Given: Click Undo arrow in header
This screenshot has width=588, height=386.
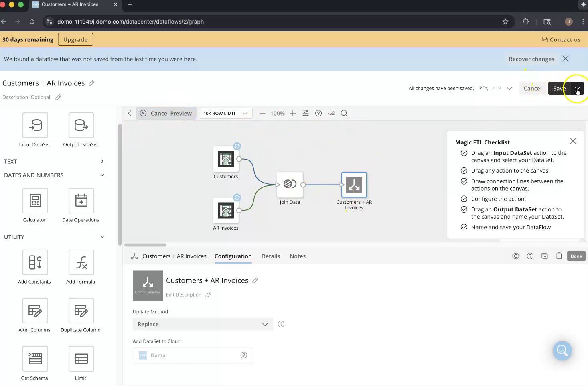Looking at the screenshot, I should pyautogui.click(x=484, y=88).
